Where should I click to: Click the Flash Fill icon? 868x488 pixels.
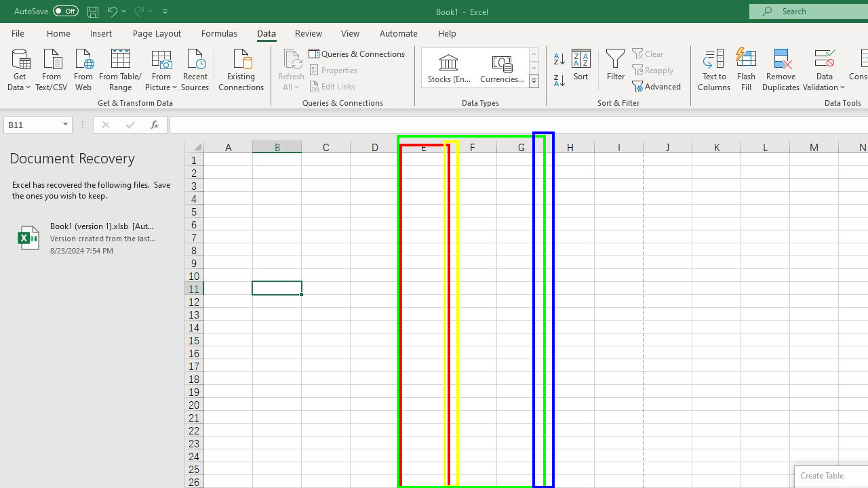point(746,69)
